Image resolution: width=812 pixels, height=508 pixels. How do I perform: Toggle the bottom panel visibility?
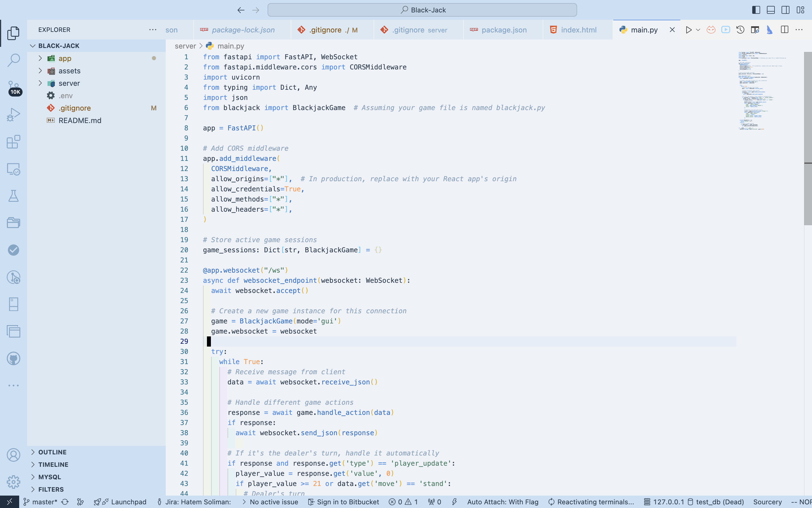click(771, 10)
